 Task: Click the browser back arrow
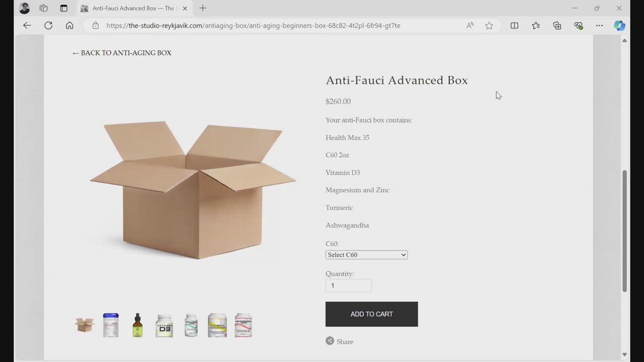point(27,25)
